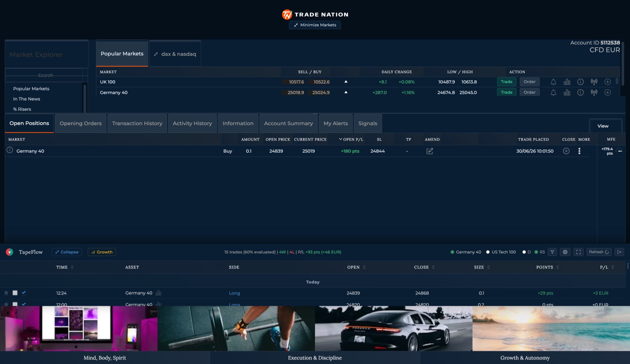This screenshot has width=630, height=364.
Task: Sort open positions by Open P/L header
Action: tap(351, 139)
